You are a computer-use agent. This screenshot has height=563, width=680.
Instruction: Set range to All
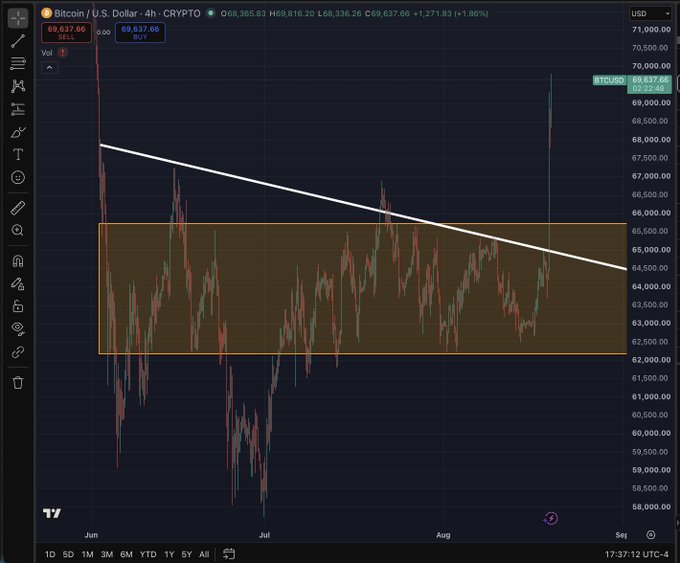coord(204,554)
